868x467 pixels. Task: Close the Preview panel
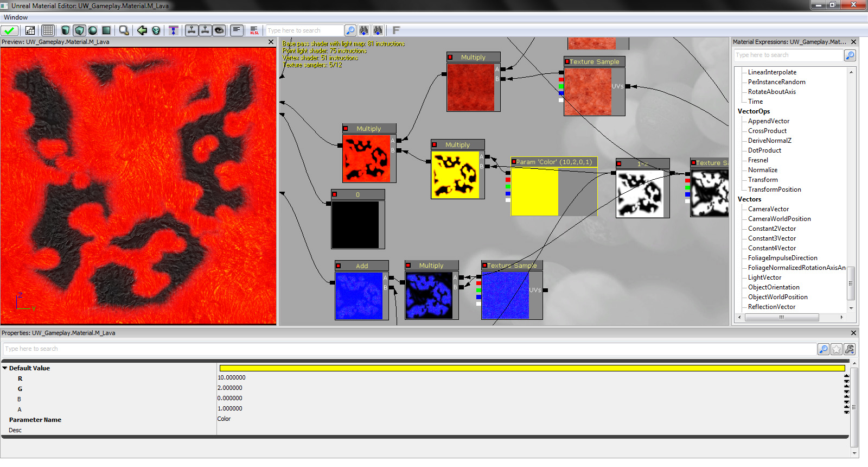[271, 42]
